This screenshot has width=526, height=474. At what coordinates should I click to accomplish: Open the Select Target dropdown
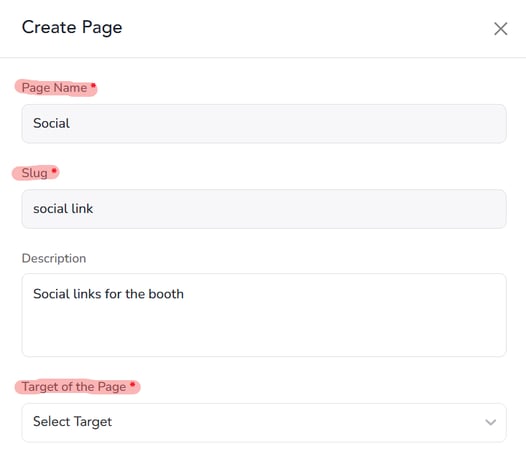[264, 422]
